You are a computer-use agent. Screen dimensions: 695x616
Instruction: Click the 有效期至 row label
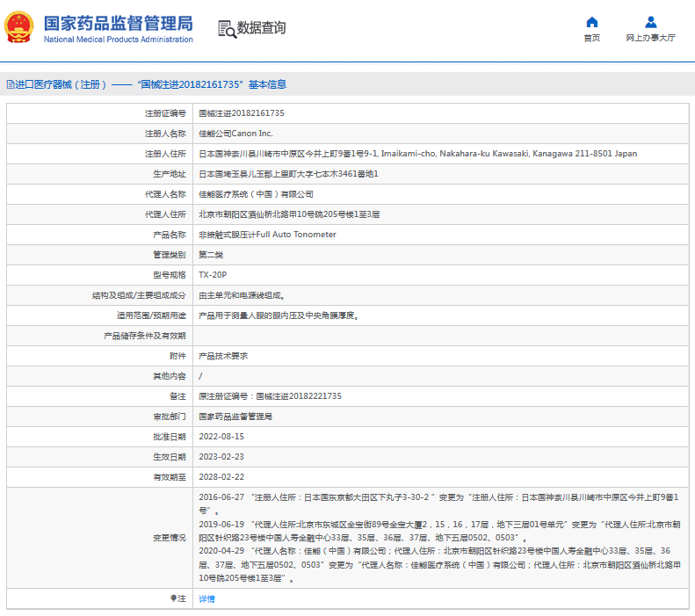(x=170, y=477)
